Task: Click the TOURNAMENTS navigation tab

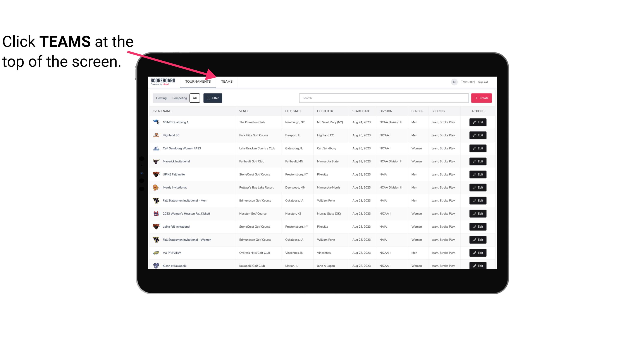Action: 198,82
